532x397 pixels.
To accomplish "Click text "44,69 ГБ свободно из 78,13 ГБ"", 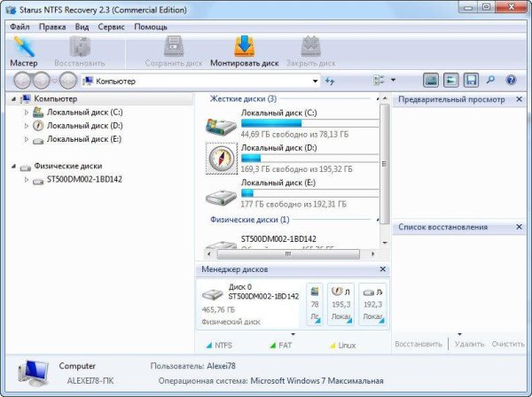I will click(x=294, y=135).
